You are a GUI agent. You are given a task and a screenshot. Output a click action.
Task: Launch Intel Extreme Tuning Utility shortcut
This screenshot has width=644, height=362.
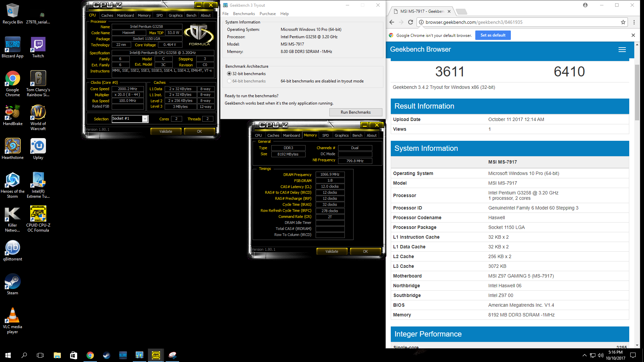tap(38, 185)
